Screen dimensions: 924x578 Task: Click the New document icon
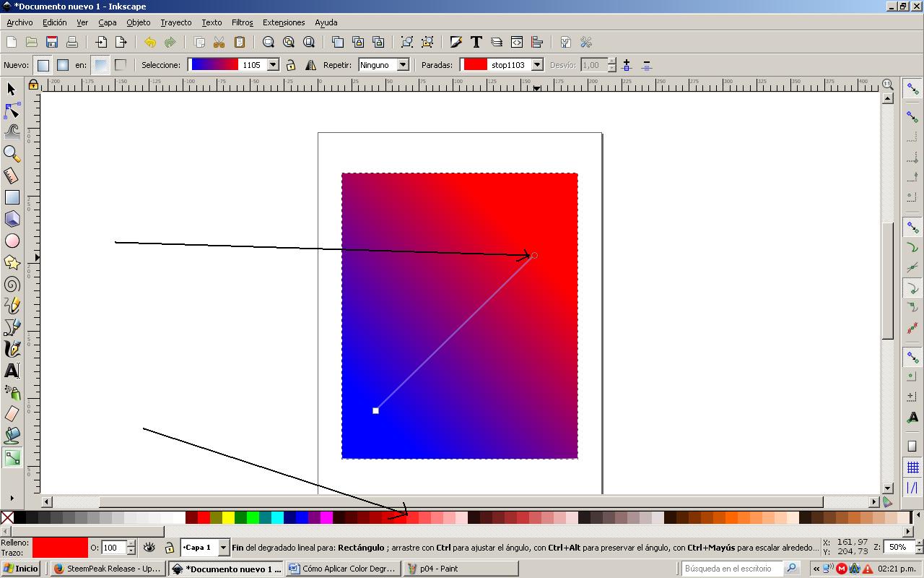(12, 42)
